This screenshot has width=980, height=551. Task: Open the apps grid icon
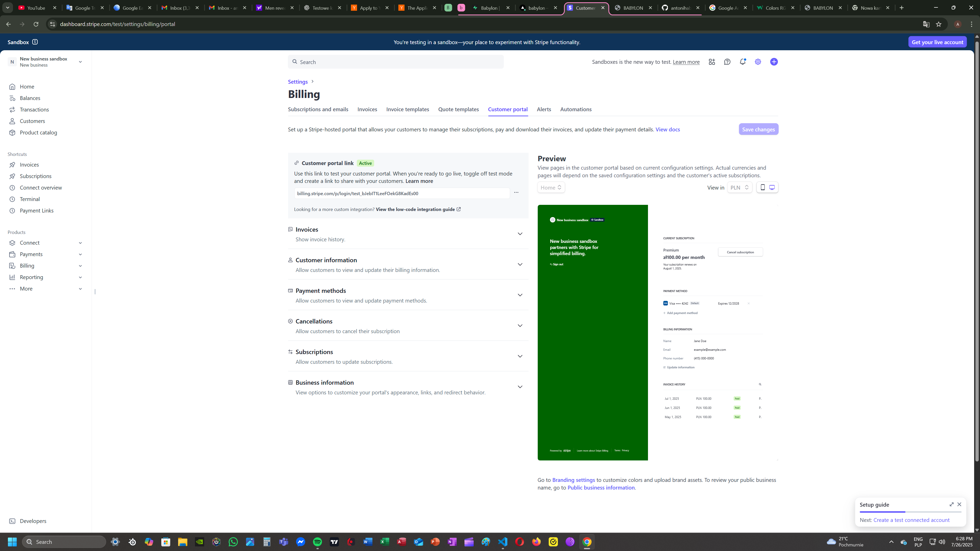pyautogui.click(x=712, y=61)
